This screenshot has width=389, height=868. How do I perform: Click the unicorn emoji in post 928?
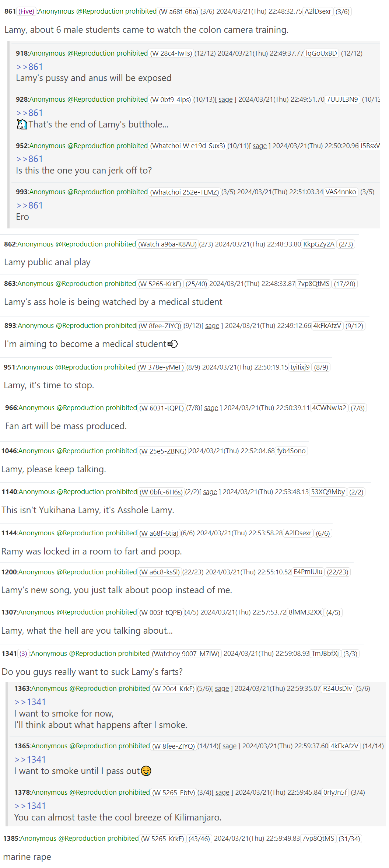click(22, 125)
